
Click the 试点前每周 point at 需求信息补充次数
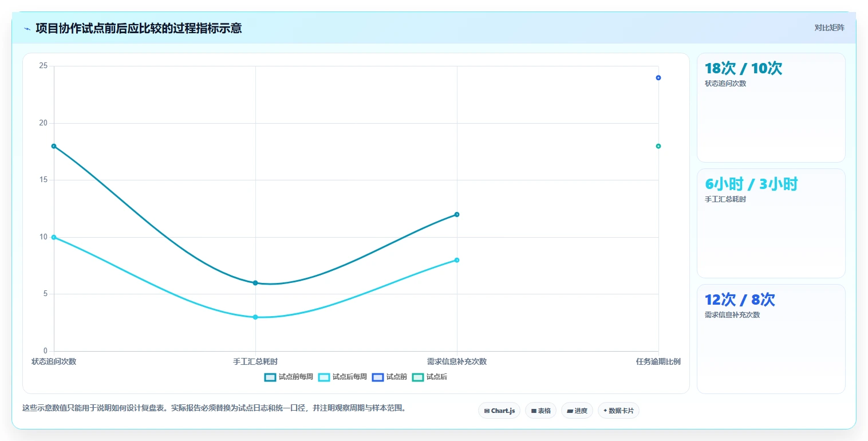457,215
